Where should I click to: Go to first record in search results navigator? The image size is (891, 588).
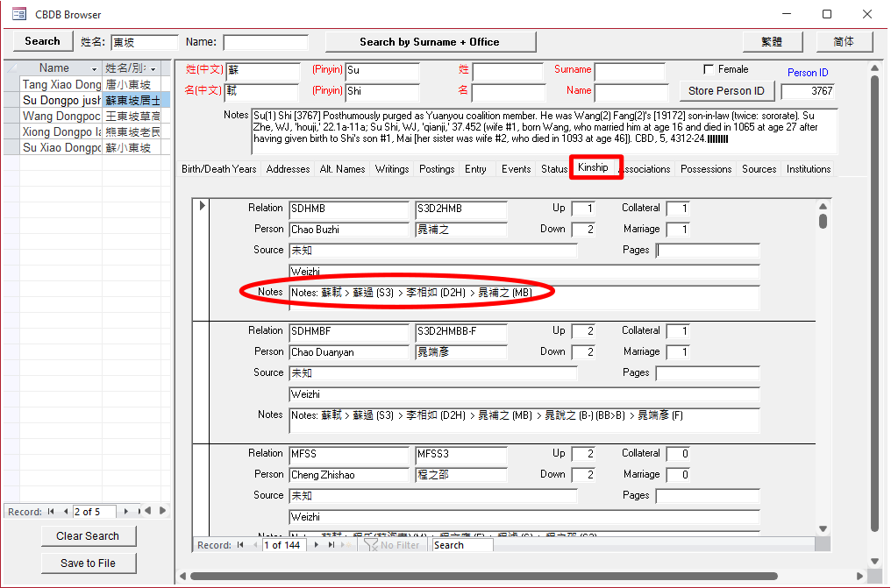(x=52, y=511)
